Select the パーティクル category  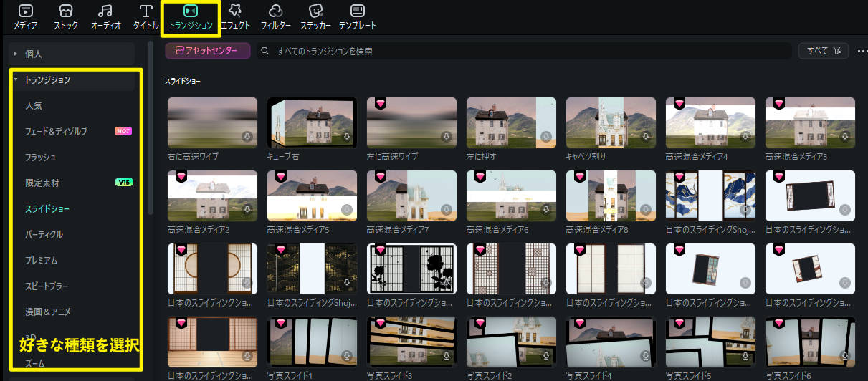coord(44,234)
